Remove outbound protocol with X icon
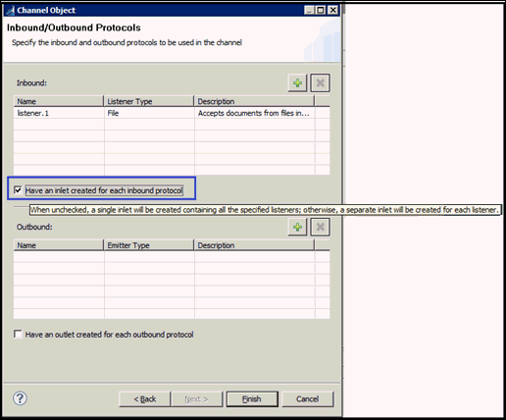The height and width of the screenshot is (420, 506). [320, 227]
